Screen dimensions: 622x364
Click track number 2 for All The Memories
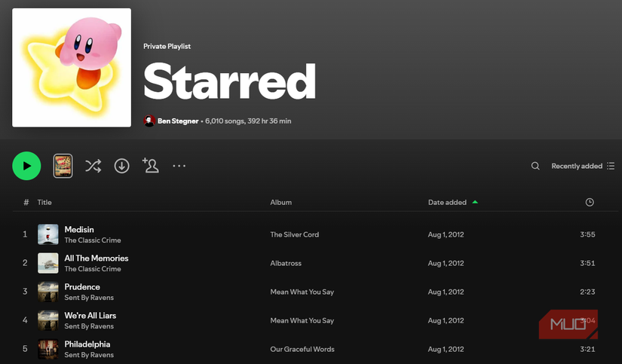click(25, 263)
